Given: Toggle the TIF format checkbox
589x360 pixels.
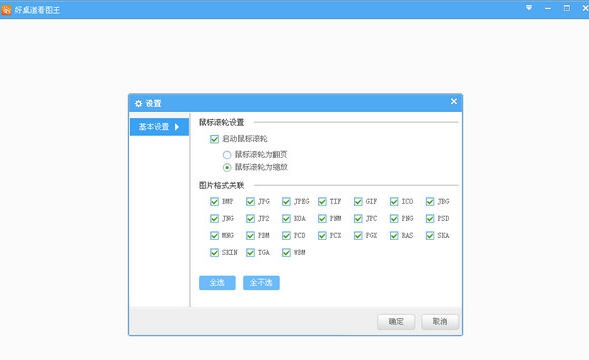Looking at the screenshot, I should [x=322, y=202].
